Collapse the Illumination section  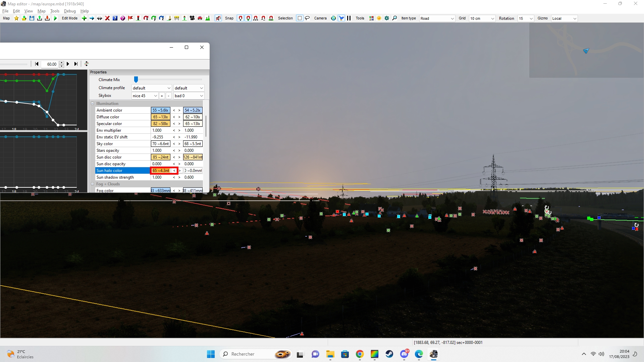(x=93, y=104)
